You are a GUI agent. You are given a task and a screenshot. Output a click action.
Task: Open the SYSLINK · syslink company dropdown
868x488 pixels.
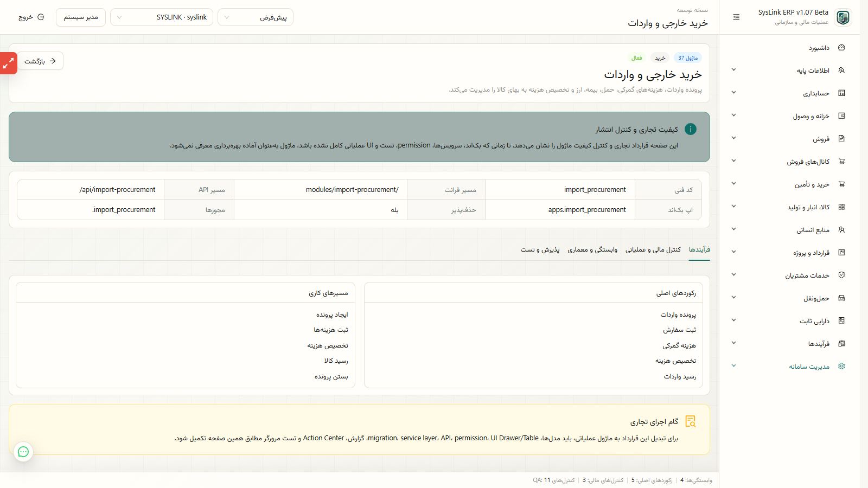[162, 17]
